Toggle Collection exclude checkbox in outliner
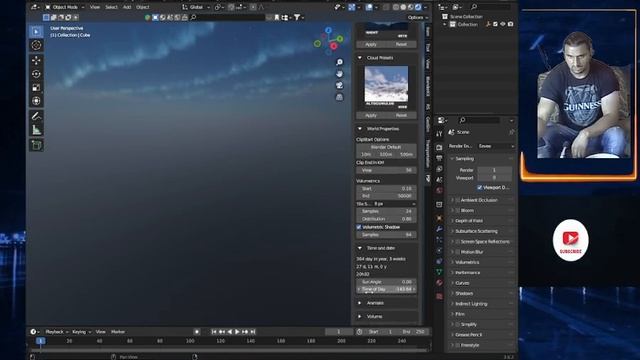This screenshot has width=640, height=360. pos(496,24)
